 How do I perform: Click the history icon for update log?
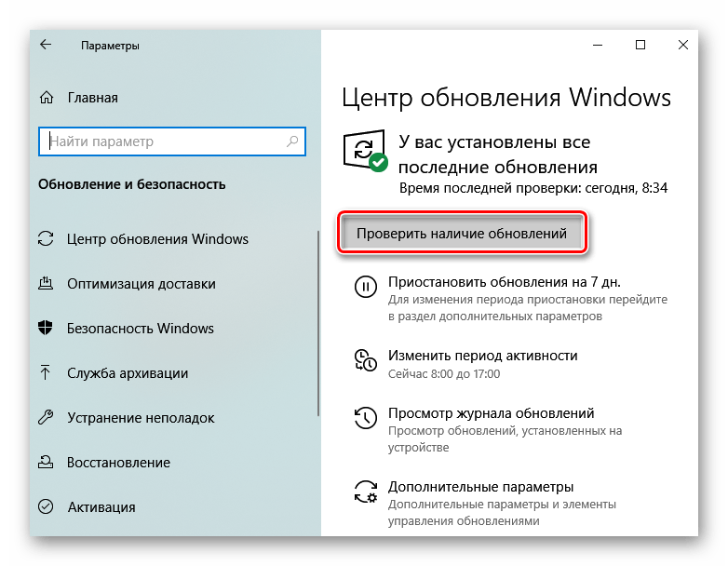(365, 417)
